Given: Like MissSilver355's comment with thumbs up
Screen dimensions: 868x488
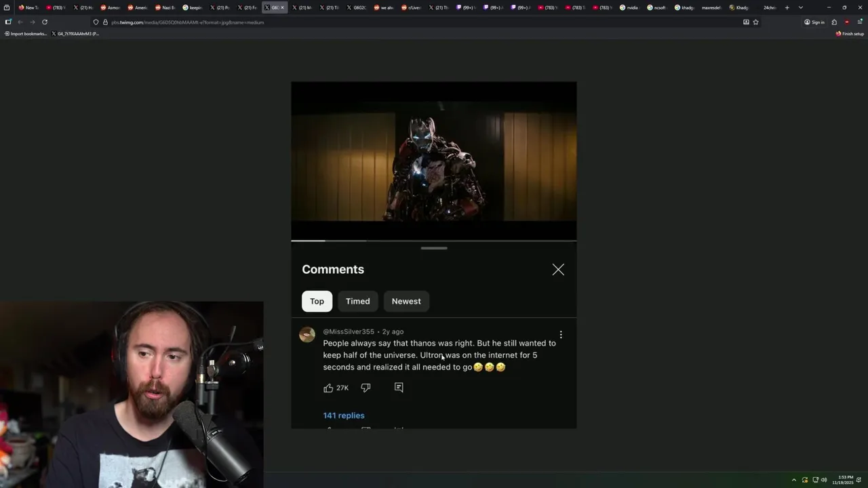Looking at the screenshot, I should pos(328,388).
